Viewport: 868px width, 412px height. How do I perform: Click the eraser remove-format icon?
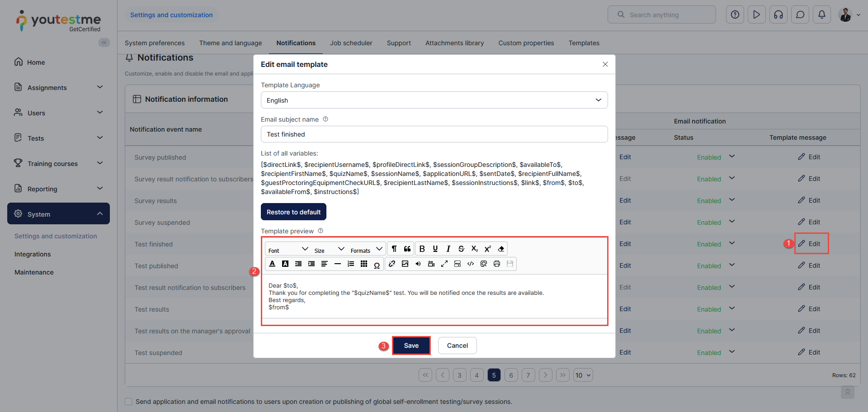500,249
